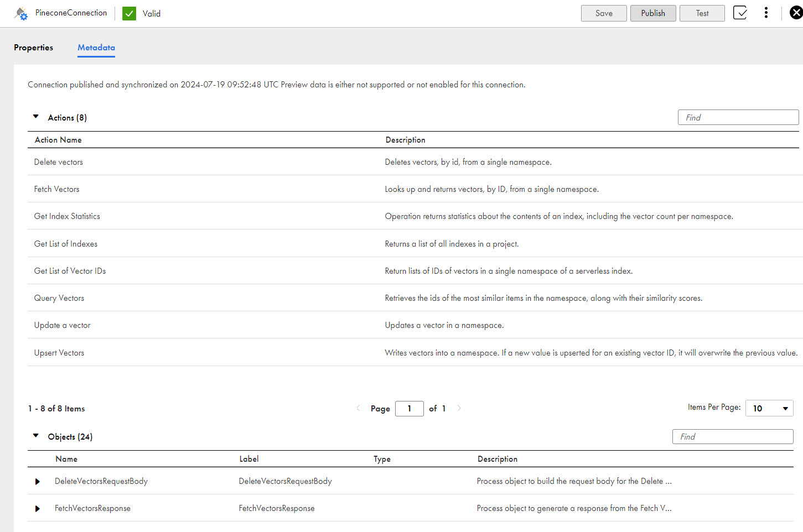
Task: Collapse the Actions (8) section
Action: (36, 117)
